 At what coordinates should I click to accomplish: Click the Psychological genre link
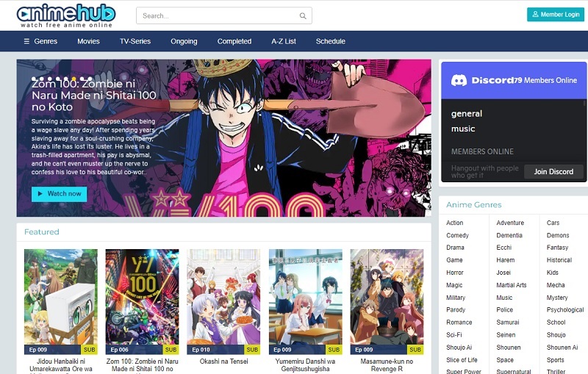pos(565,309)
